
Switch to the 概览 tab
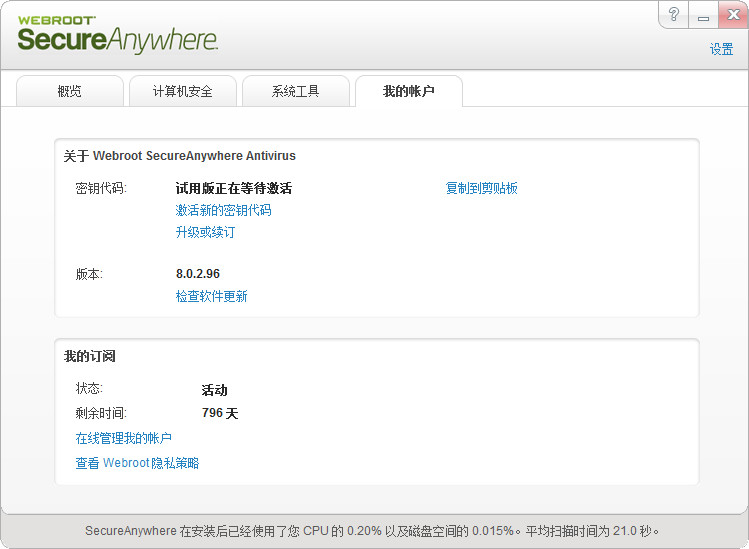pos(70,91)
